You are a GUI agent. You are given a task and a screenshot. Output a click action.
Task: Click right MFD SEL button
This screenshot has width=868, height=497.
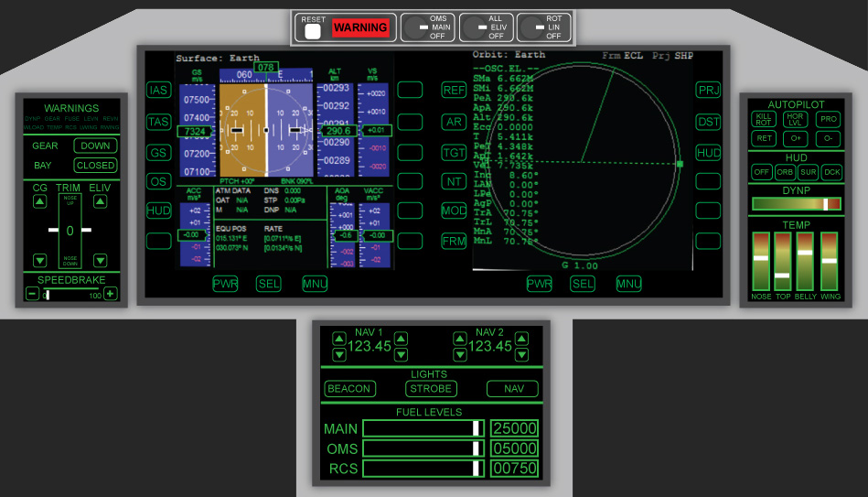point(583,284)
